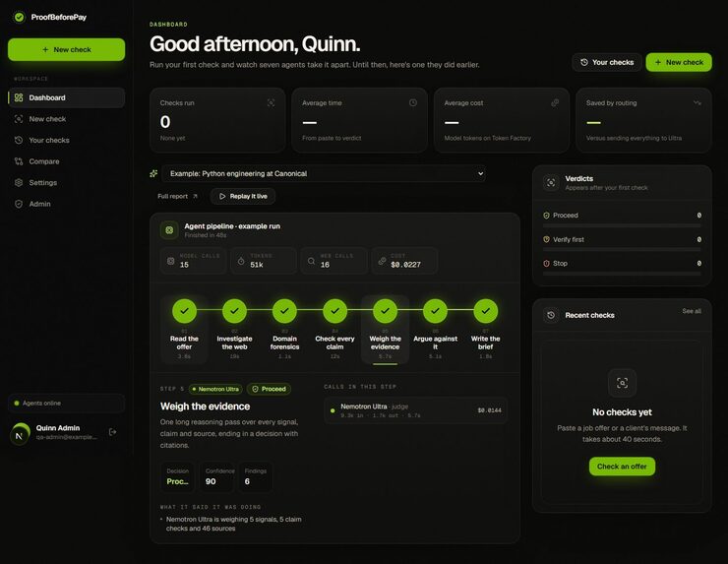Screen dimensions: 728x564
Task: Click the coin icon on Average cost card
Action: point(555,102)
